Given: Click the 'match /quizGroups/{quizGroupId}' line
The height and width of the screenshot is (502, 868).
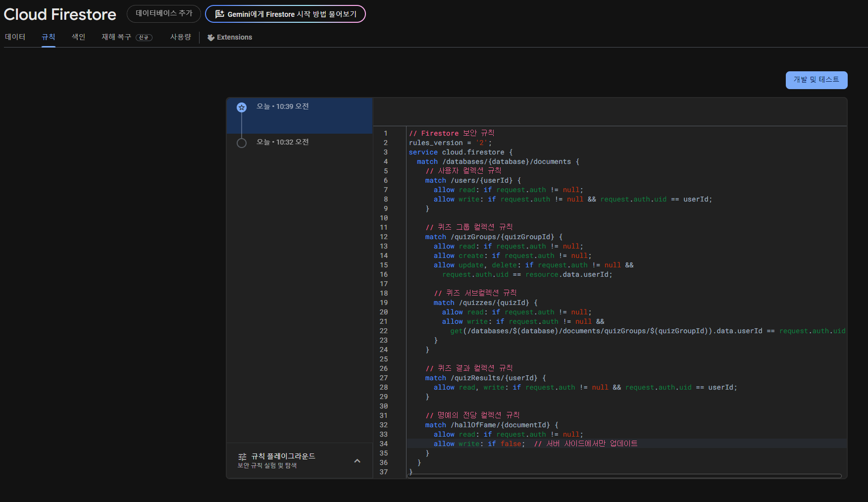Looking at the screenshot, I should (494, 237).
